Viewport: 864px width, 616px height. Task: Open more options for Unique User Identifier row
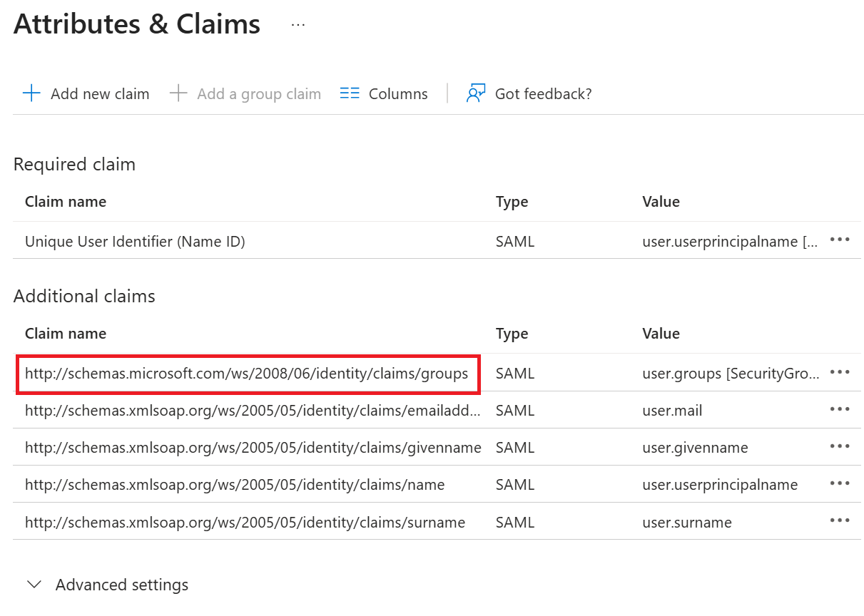[x=840, y=240]
